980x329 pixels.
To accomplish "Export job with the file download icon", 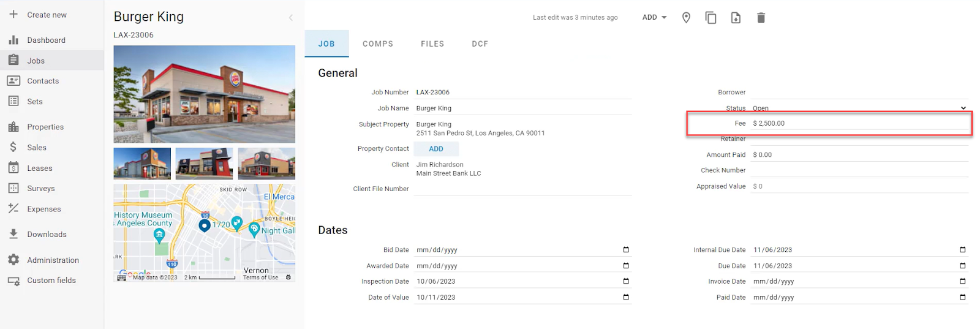I will coord(736,18).
